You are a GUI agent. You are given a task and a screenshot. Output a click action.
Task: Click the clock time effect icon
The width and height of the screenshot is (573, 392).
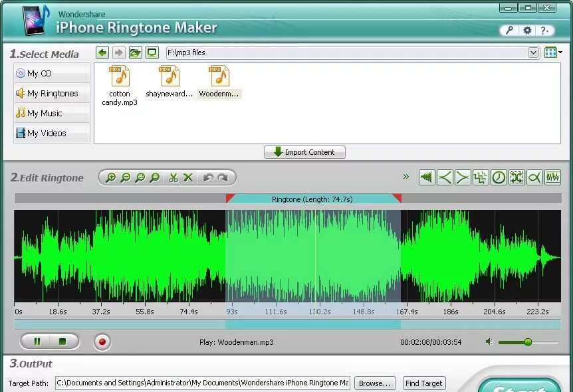pyautogui.click(x=499, y=177)
